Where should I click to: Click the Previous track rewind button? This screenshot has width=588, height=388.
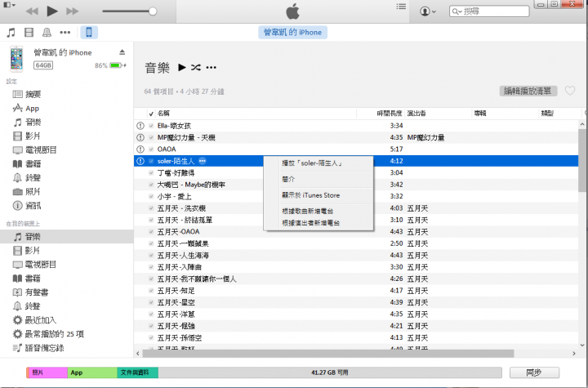click(32, 11)
